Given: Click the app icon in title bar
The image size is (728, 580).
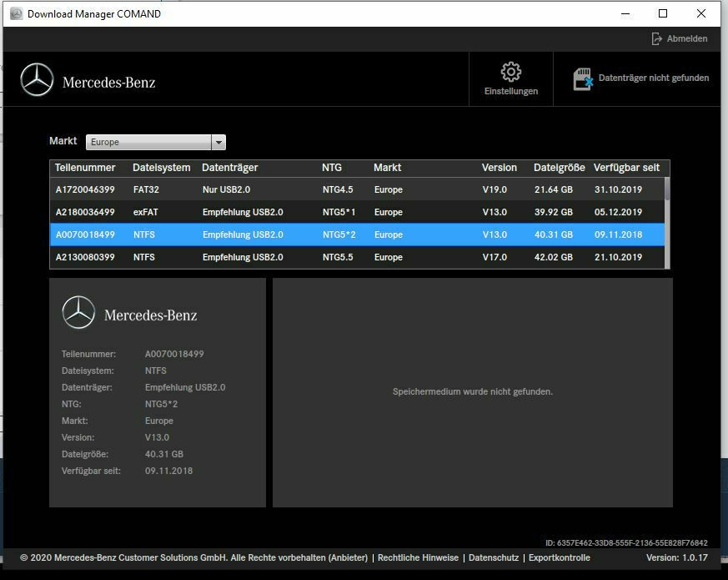Looking at the screenshot, I should [16, 14].
